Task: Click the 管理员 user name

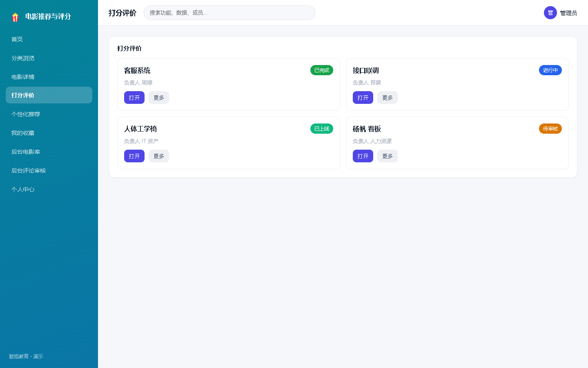Action: pos(568,13)
